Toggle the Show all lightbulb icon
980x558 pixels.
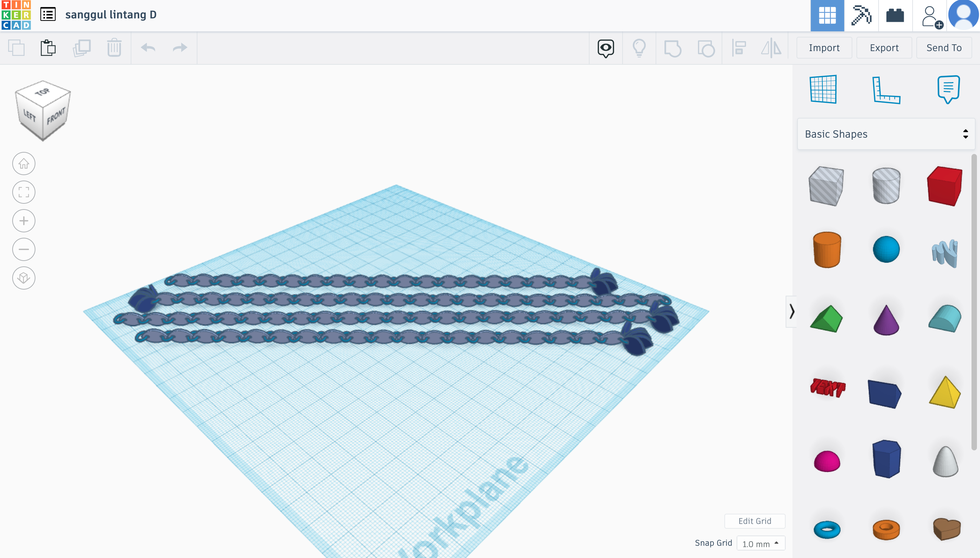(x=639, y=48)
